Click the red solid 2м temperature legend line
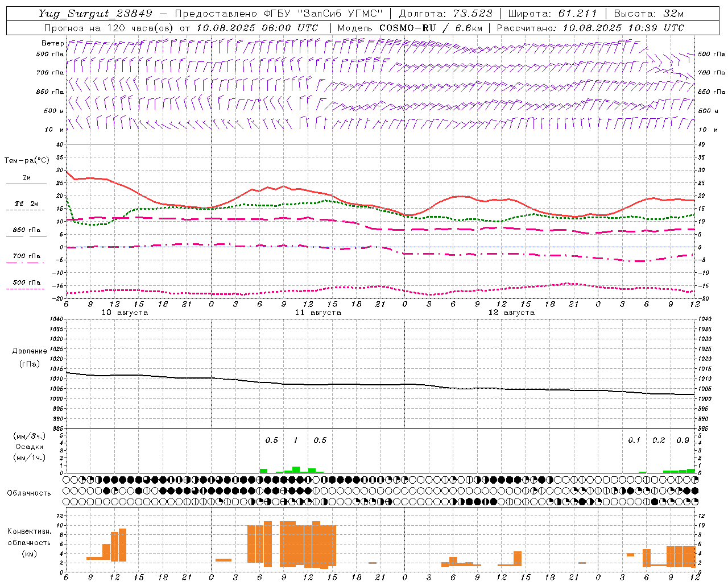Image resolution: width=728 pixels, height=582 pixels. coord(26,184)
